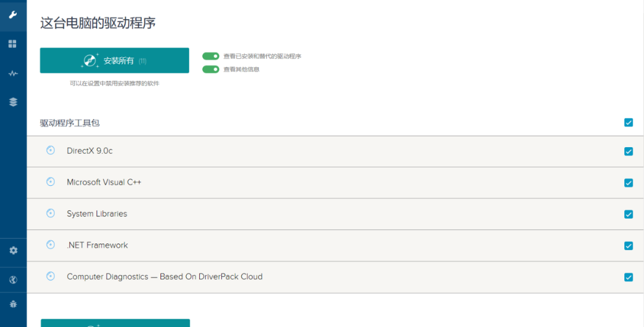644x327 pixels.
Task: Click the 这台电脑的驱动程序 page title
Action: (98, 23)
